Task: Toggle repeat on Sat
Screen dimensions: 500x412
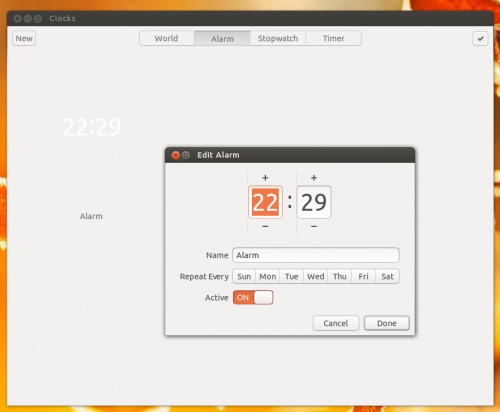Action: pyautogui.click(x=387, y=276)
